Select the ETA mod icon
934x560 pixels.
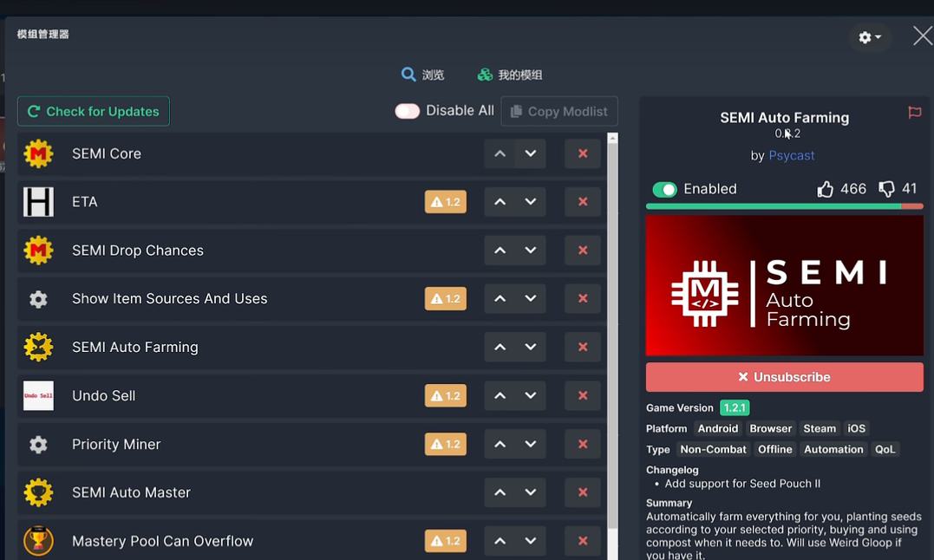[x=38, y=202]
